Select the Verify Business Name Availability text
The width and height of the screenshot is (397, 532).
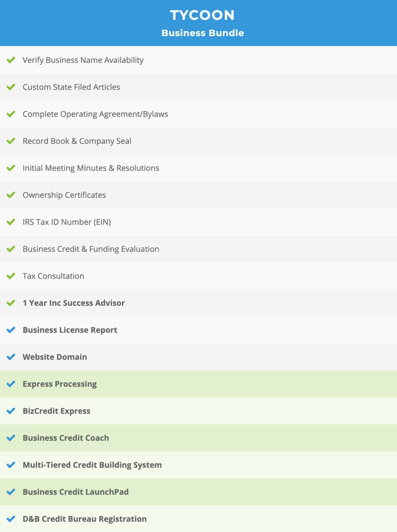(x=83, y=60)
